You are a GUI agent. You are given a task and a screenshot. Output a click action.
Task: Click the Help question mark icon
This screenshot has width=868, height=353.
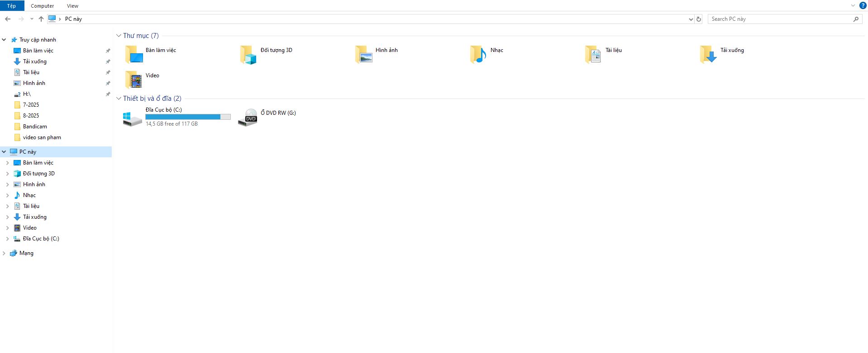tap(863, 6)
